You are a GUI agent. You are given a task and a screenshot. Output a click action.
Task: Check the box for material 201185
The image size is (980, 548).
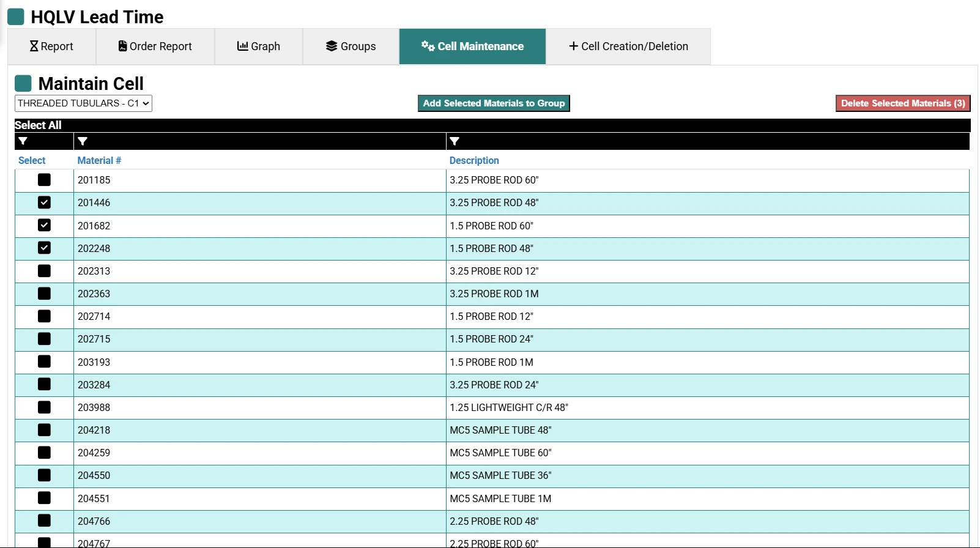tap(44, 180)
